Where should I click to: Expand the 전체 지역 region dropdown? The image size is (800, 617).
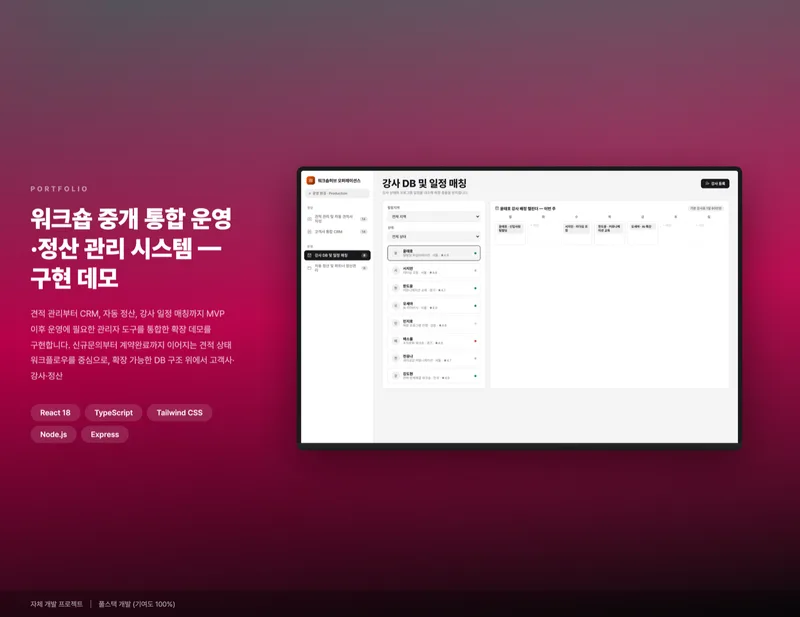click(x=434, y=216)
